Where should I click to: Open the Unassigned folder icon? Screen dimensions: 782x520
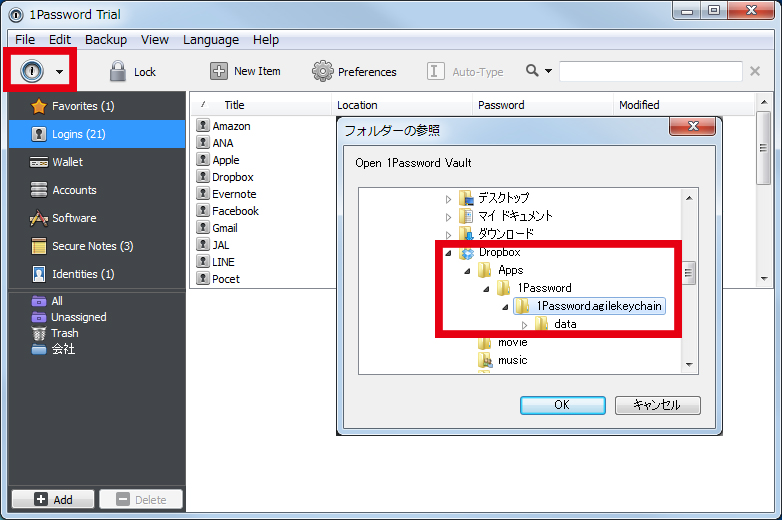[x=38, y=317]
